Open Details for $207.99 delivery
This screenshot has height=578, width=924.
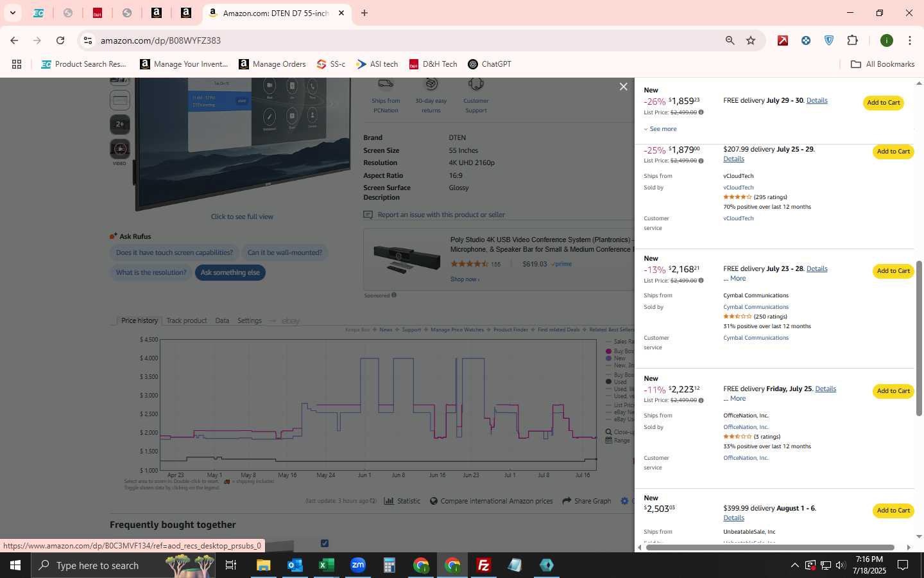click(734, 159)
